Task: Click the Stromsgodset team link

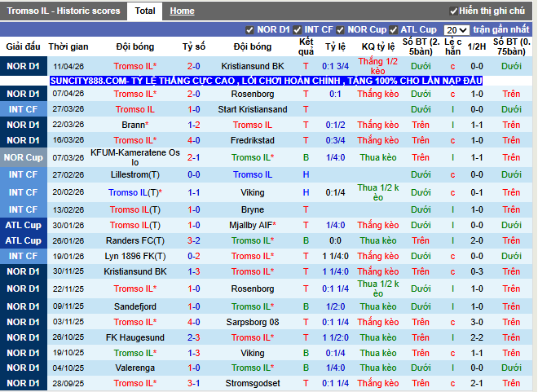Action: pyautogui.click(x=253, y=384)
